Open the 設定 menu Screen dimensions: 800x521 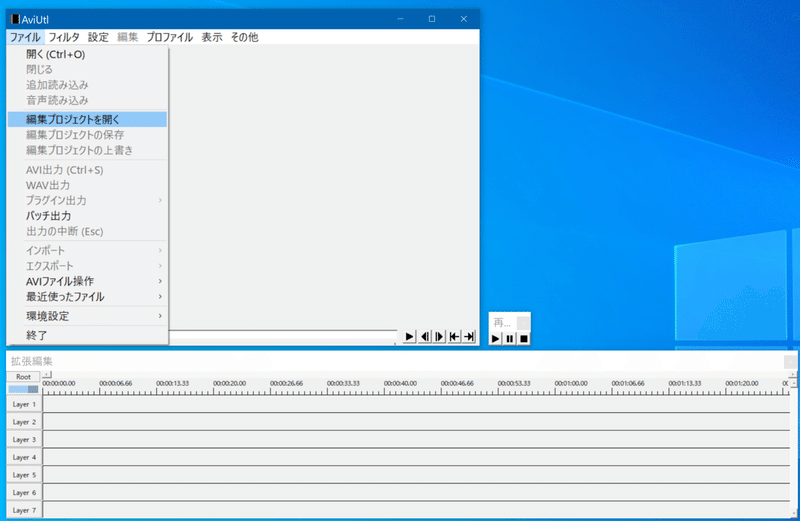[x=98, y=37]
